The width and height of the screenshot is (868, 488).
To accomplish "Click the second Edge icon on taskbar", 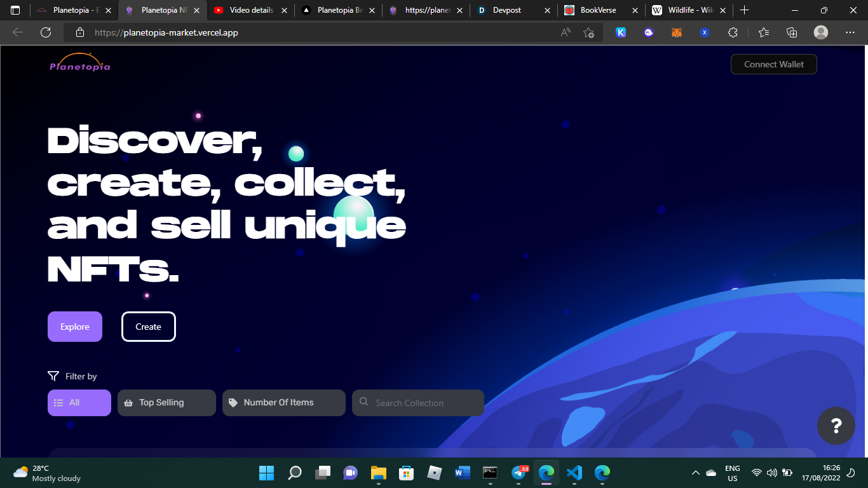I will coord(602,473).
